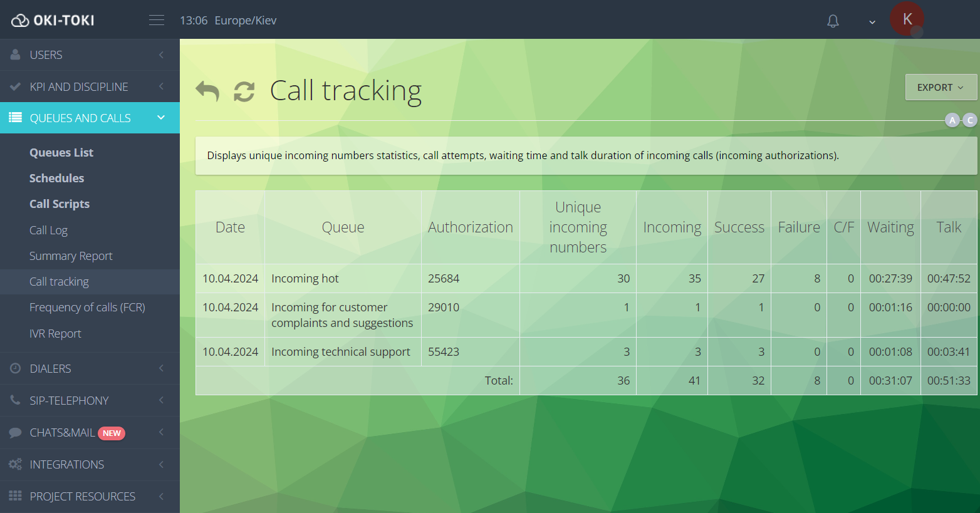980x513 pixels.
Task: Refresh the report using the reload icon
Action: 243,90
